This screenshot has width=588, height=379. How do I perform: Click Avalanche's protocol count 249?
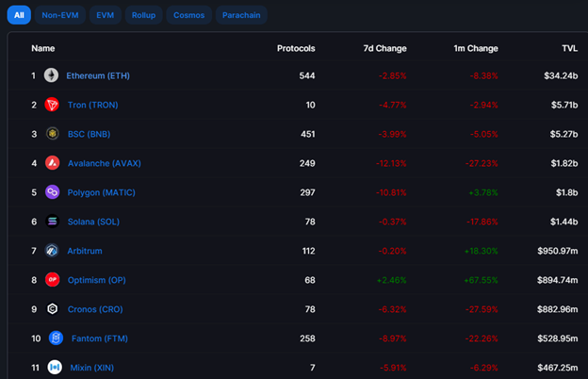pos(307,163)
